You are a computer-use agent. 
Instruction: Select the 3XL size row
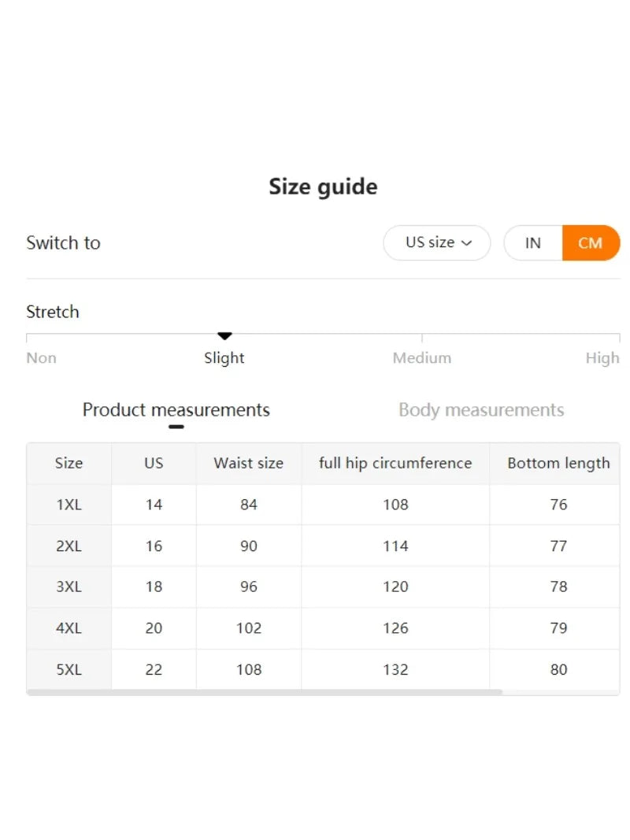[69, 587]
